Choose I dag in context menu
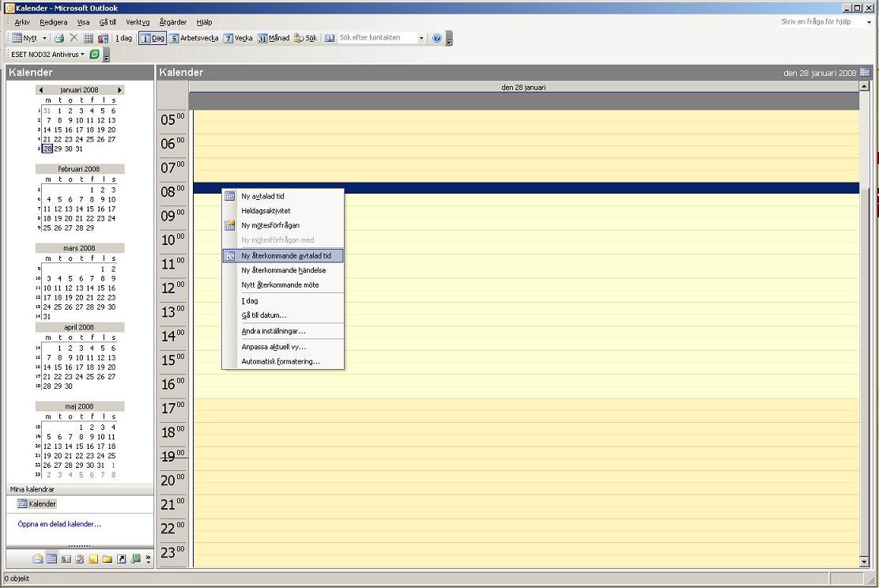Screen dimensions: 879x588 (283, 300)
